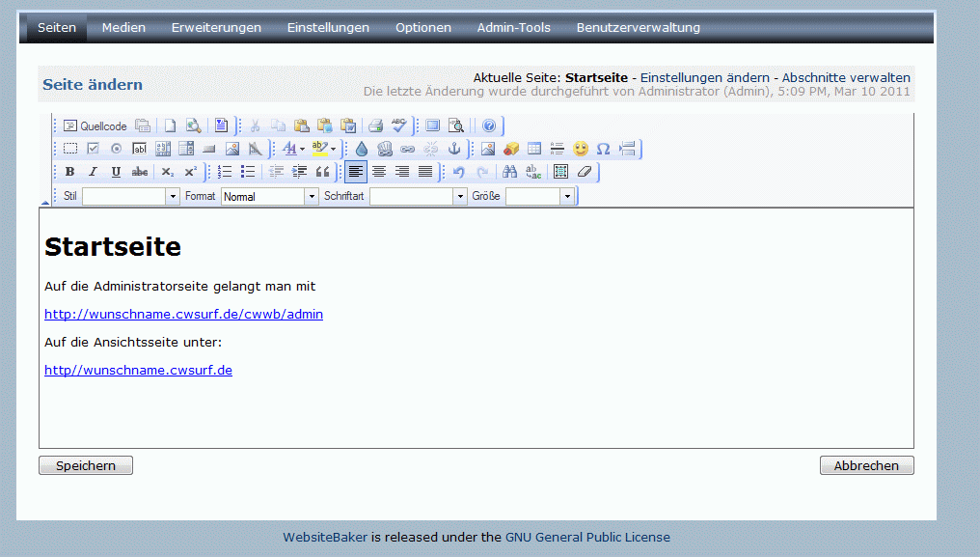Toggle italic formatting
Viewport: 980px width, 557px height.
[x=94, y=172]
